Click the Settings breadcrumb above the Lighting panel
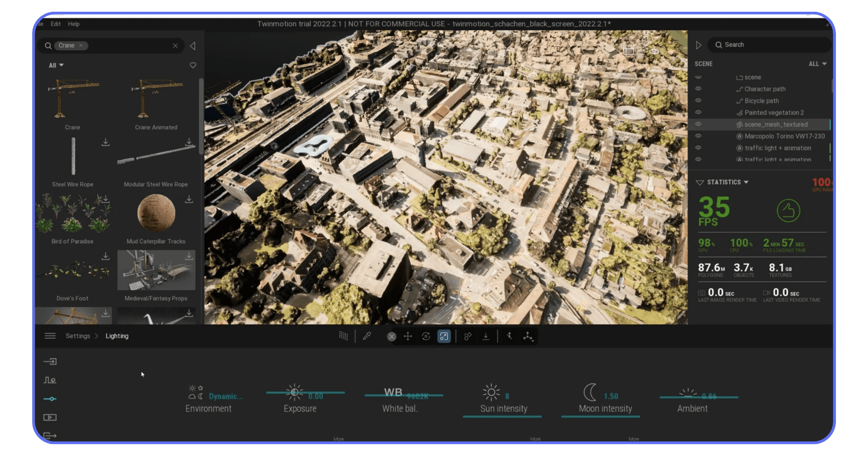Image resolution: width=868 pixels, height=454 pixels. coord(78,336)
